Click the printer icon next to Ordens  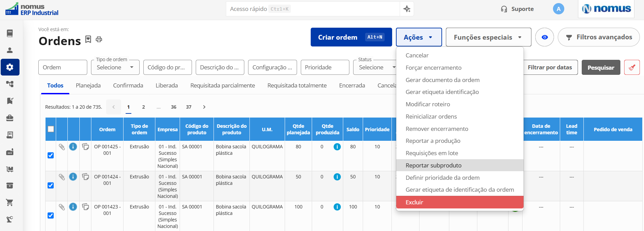coord(99,39)
